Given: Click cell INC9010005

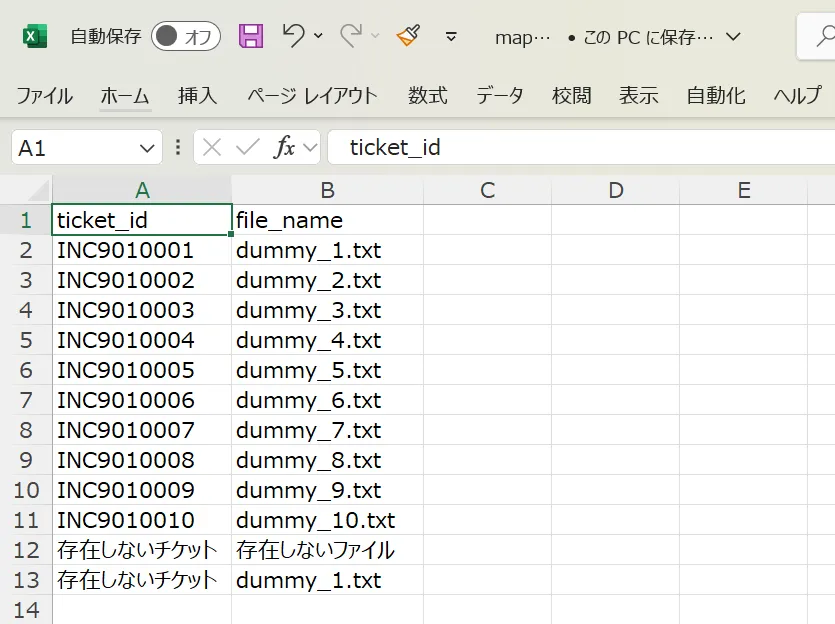Looking at the screenshot, I should pos(142,370).
